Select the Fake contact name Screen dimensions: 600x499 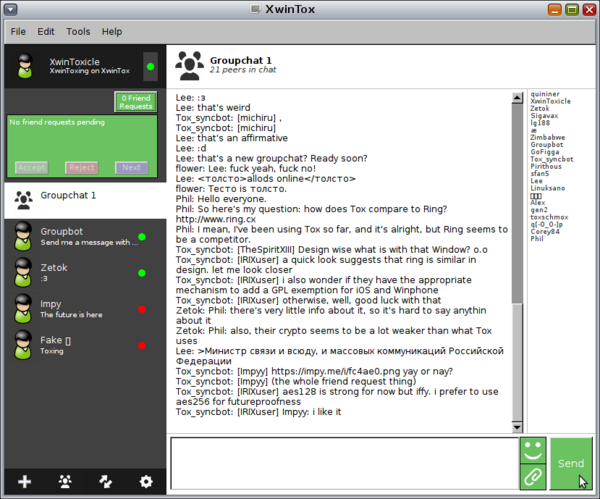tap(55, 340)
